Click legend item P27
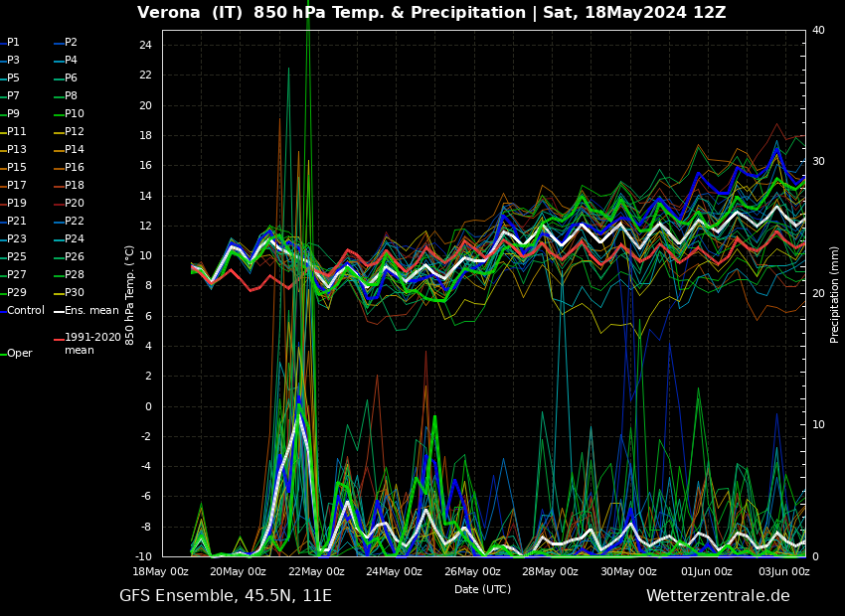Image resolution: width=845 pixels, height=616 pixels. (x=13, y=274)
